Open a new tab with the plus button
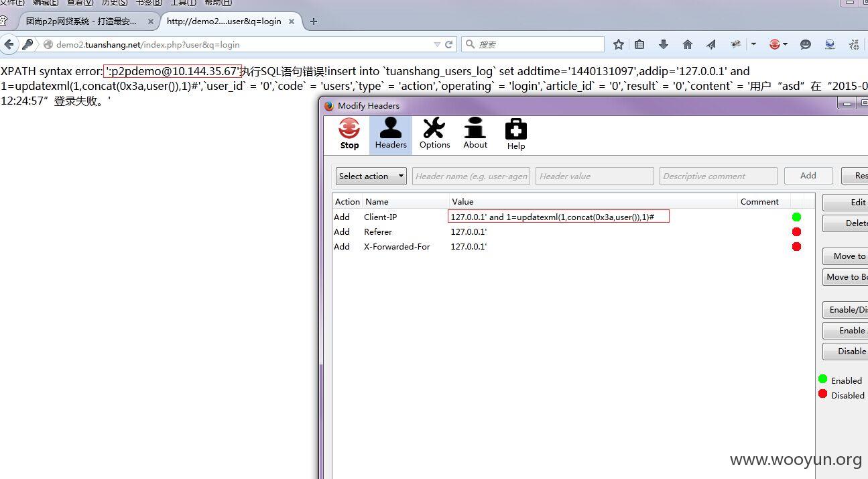The height and width of the screenshot is (479, 868). tap(313, 21)
